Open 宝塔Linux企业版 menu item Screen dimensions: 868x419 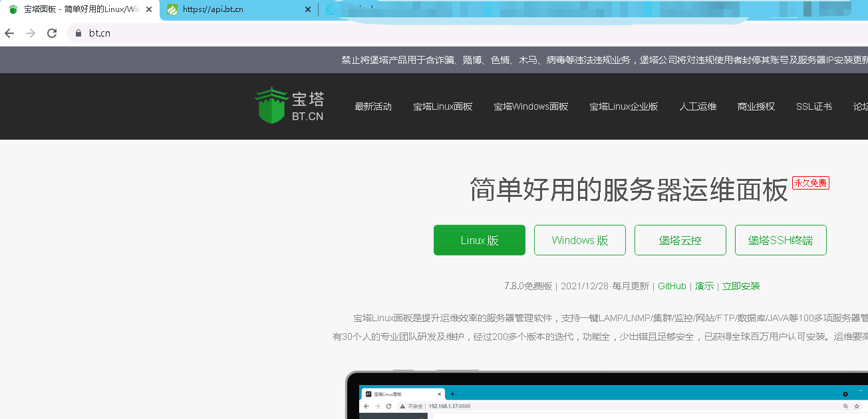(623, 106)
